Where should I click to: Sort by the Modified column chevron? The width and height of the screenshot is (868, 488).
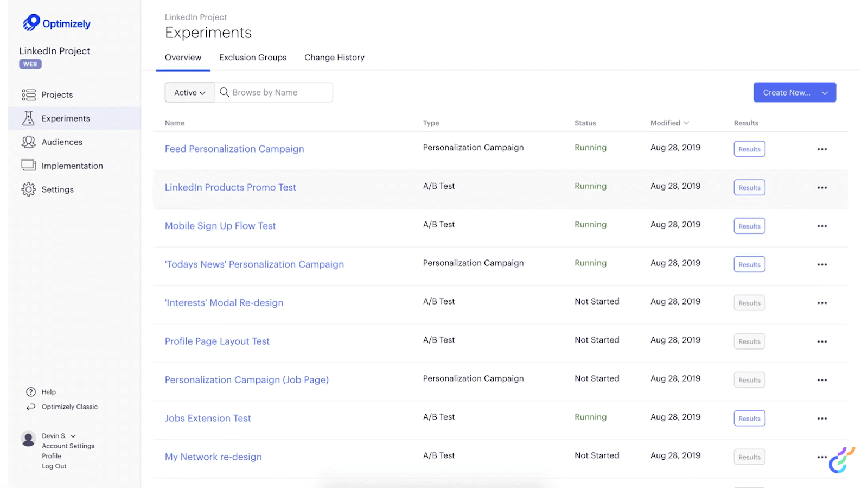coord(686,123)
